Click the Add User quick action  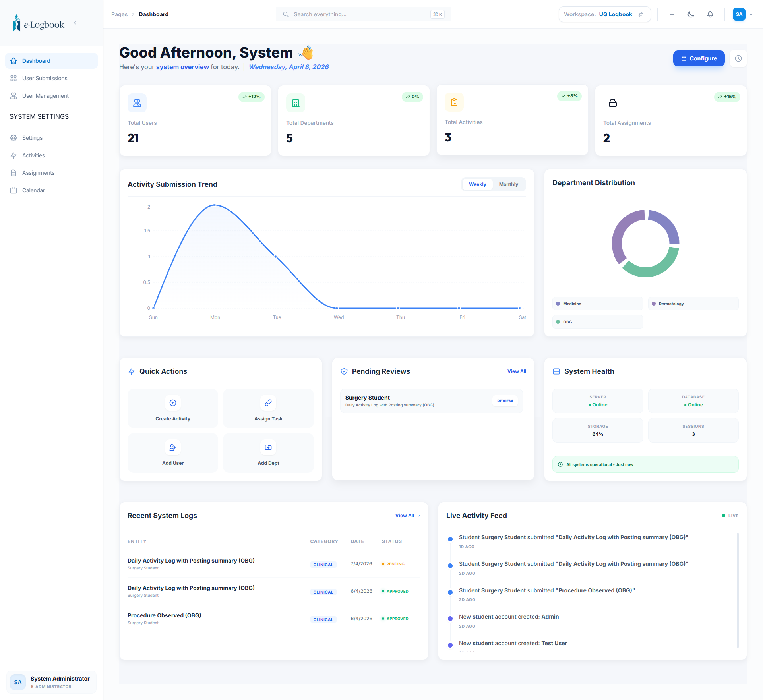point(172,453)
